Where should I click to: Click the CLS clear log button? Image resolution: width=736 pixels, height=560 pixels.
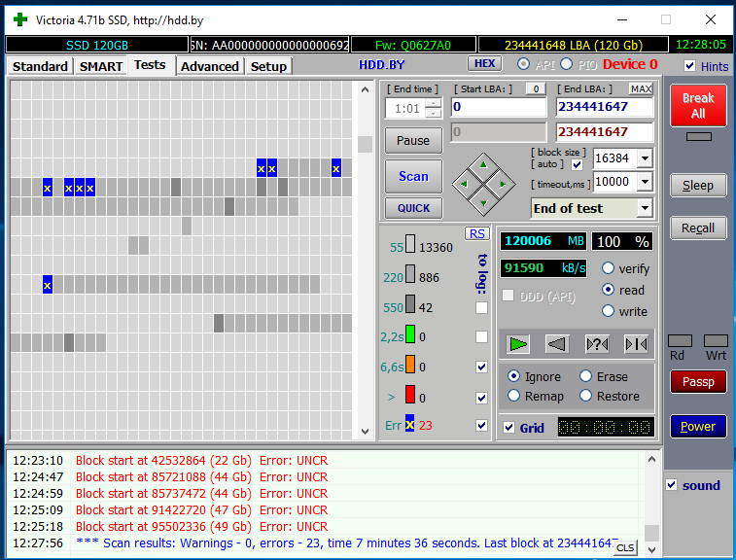click(x=625, y=547)
